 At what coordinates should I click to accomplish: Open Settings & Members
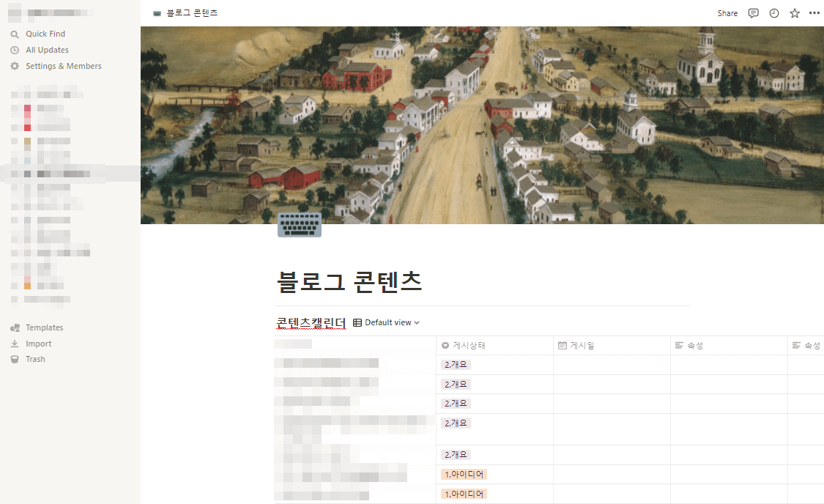[57, 65]
